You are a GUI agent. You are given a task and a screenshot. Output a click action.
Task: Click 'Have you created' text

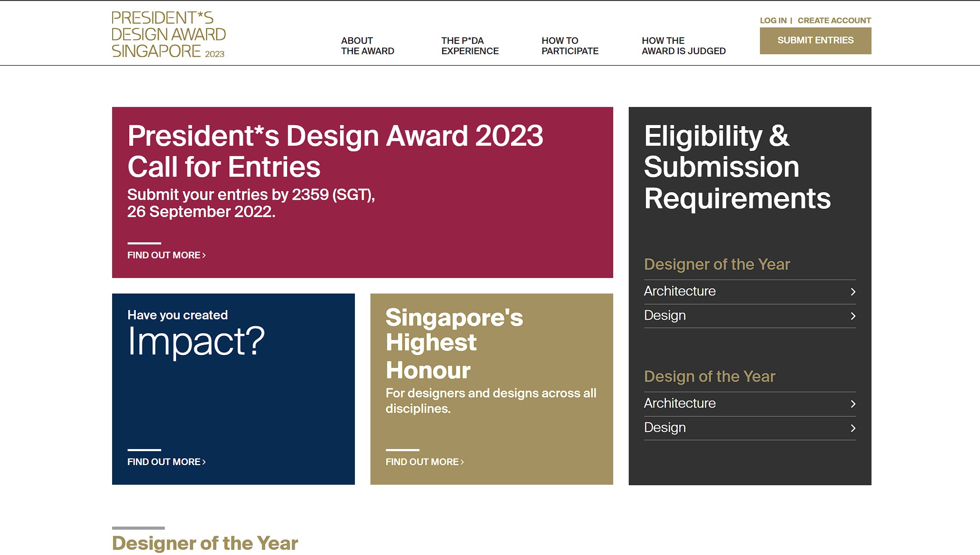177,315
